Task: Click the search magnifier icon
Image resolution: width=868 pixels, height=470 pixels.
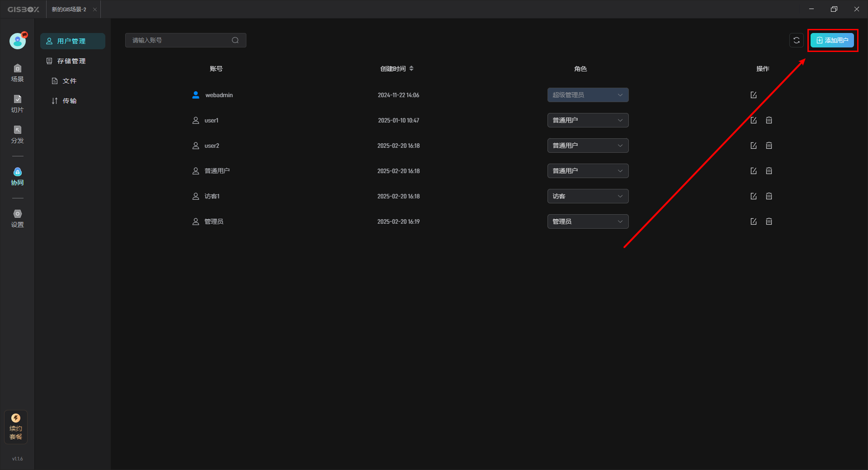Action: tap(235, 40)
